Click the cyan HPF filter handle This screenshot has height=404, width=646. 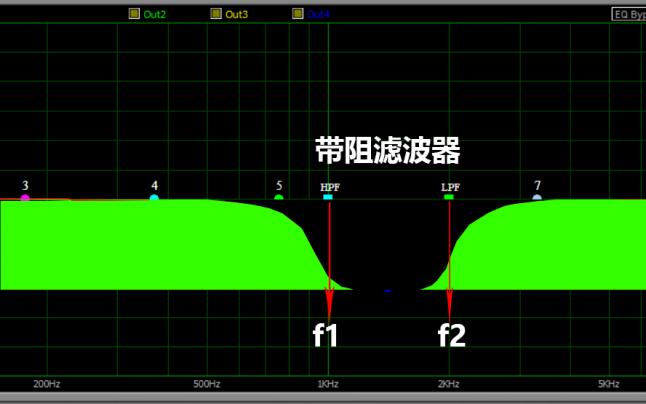pos(328,198)
